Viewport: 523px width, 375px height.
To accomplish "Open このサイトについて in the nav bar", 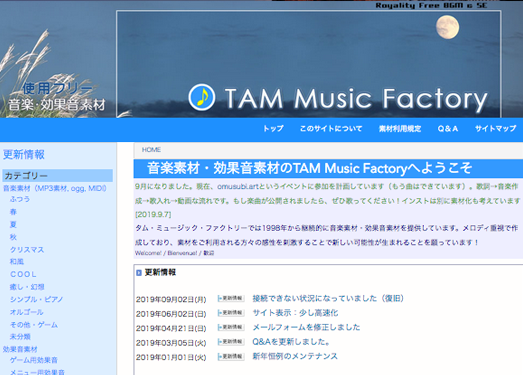I will coord(331,128).
